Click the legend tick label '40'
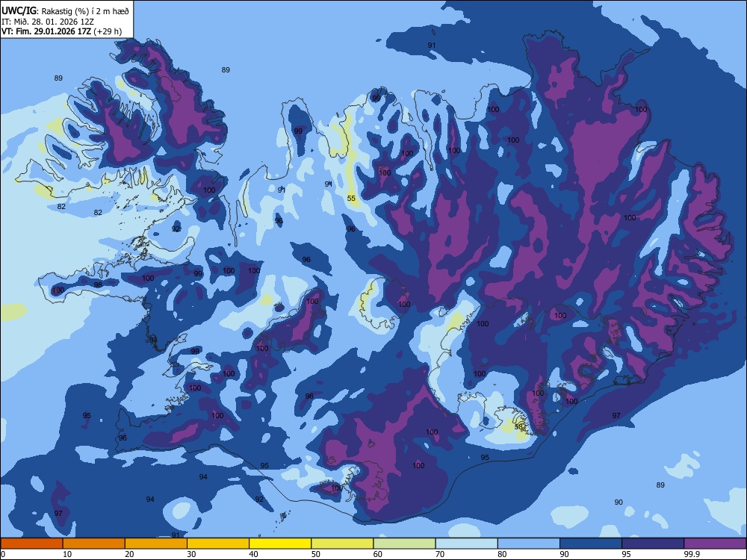The width and height of the screenshot is (747, 560). coord(253,554)
